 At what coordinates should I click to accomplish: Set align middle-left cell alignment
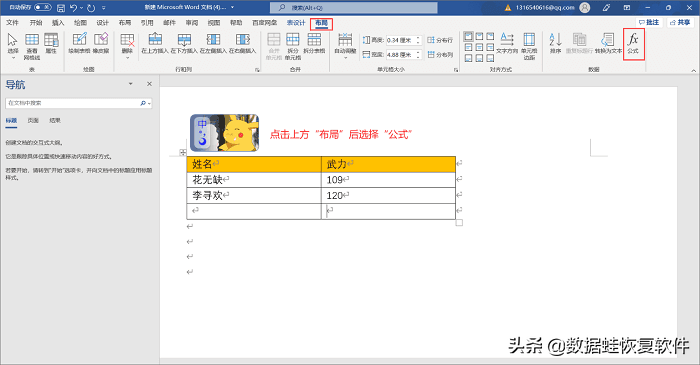point(468,47)
